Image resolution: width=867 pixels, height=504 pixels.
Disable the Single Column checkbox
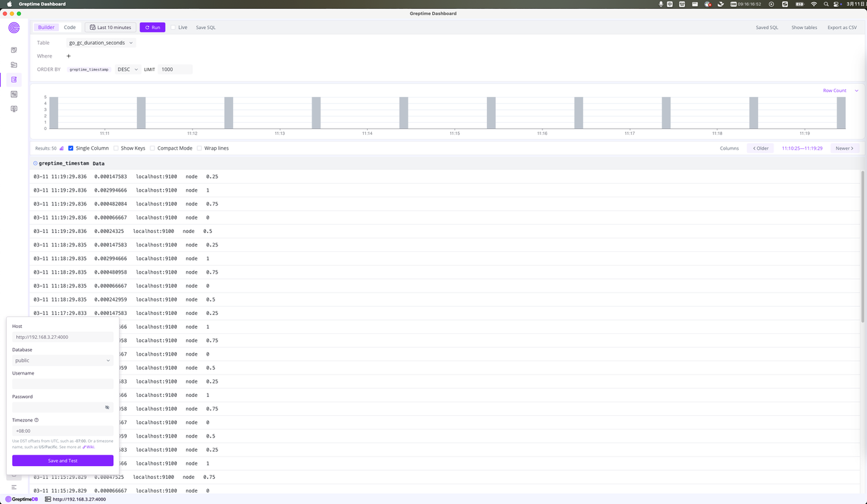70,148
